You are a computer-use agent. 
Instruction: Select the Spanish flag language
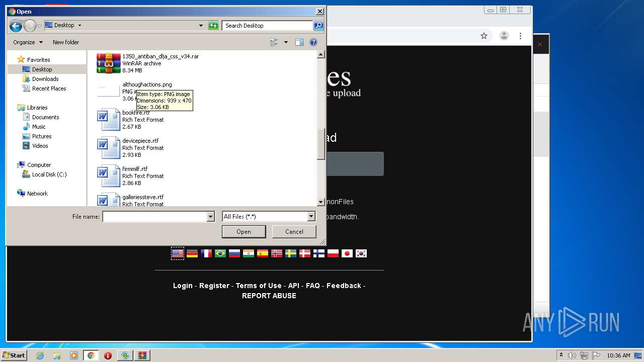tap(263, 253)
